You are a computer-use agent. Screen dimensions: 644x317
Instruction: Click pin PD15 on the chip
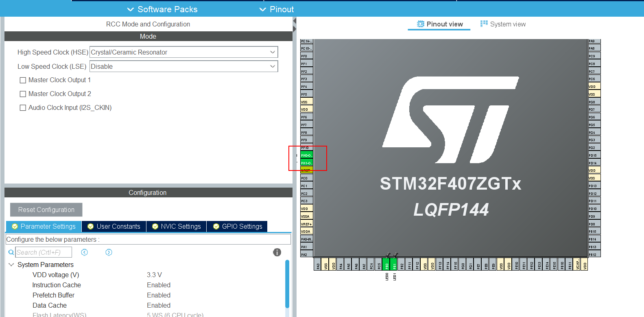click(594, 155)
